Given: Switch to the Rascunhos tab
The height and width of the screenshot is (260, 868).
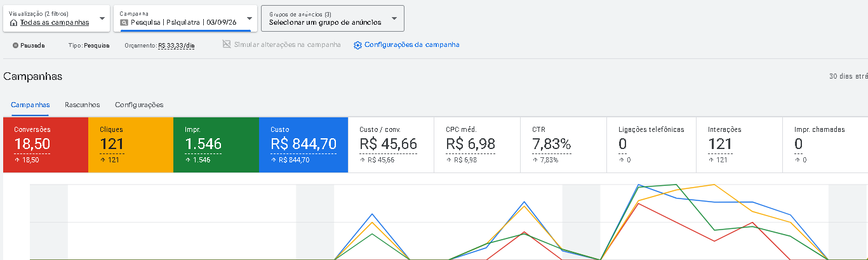Looking at the screenshot, I should pyautogui.click(x=82, y=105).
